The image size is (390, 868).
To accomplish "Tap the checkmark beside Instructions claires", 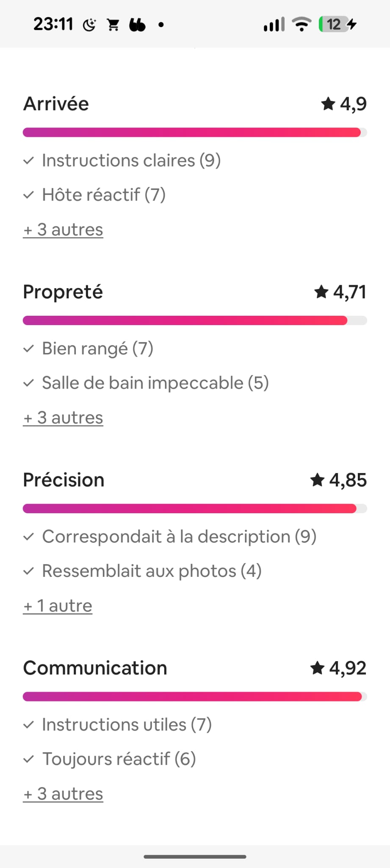I will (28, 161).
